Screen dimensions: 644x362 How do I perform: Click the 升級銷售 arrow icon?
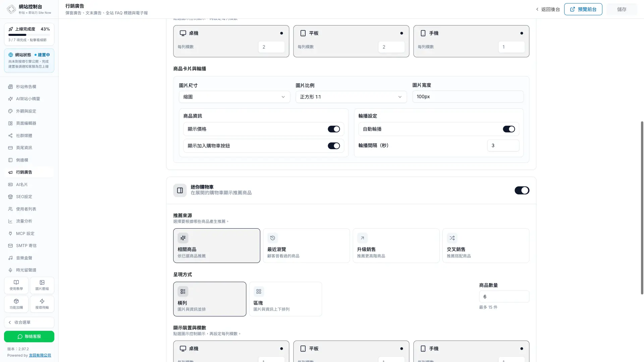[362, 238]
